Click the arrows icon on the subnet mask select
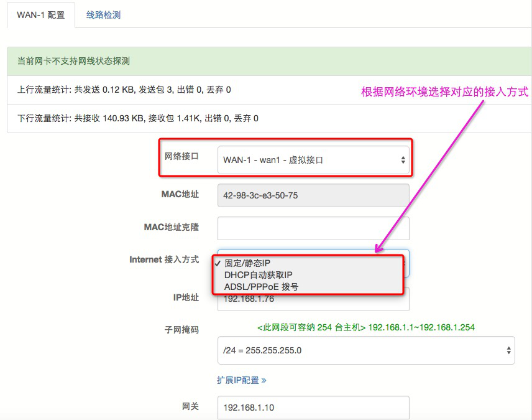 coord(508,350)
